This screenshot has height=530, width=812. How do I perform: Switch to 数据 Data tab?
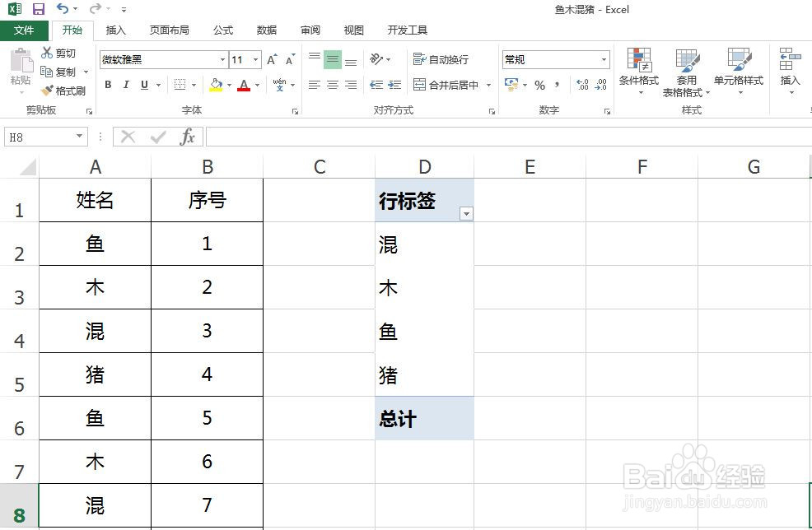pos(267,30)
